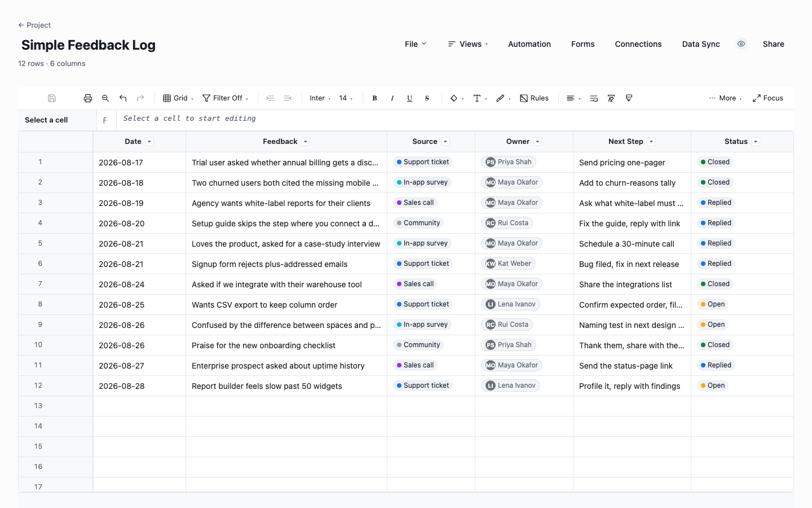Image resolution: width=812 pixels, height=508 pixels.
Task: Click the format painter icon
Action: [x=629, y=98]
